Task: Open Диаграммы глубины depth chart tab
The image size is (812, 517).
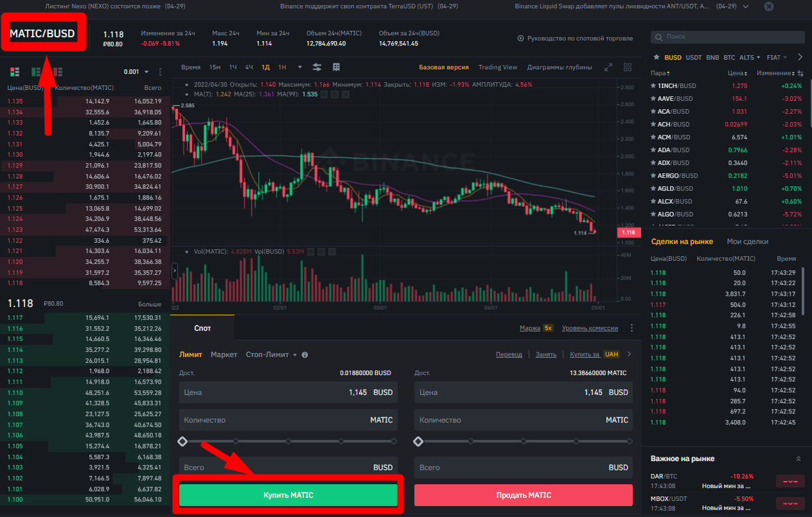Action: point(560,67)
